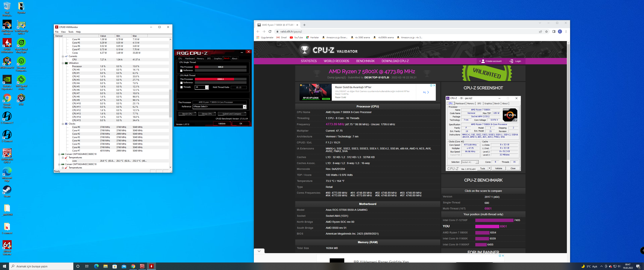The width and height of the screenshot is (644, 270).
Task: Click Intel Core i7-12700F score bar
Action: pos(494,220)
